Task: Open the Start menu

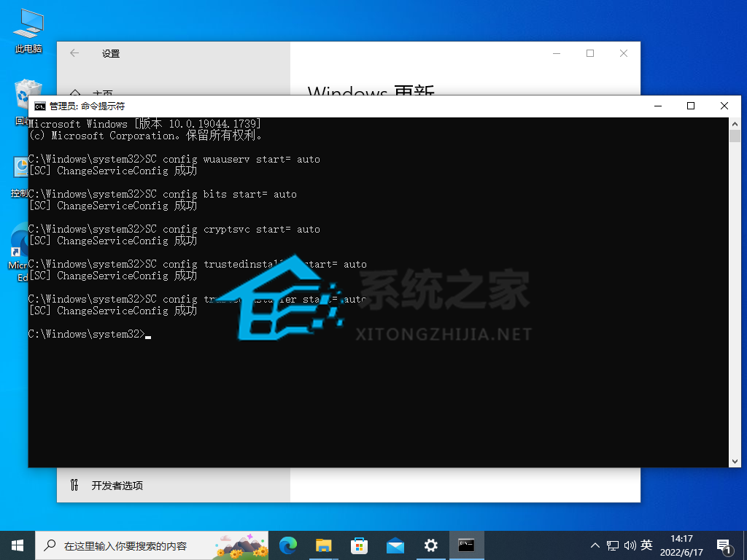Action: [16, 545]
